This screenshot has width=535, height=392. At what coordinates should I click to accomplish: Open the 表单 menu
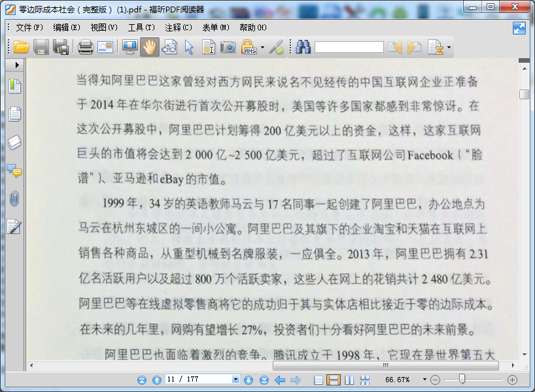(x=216, y=27)
